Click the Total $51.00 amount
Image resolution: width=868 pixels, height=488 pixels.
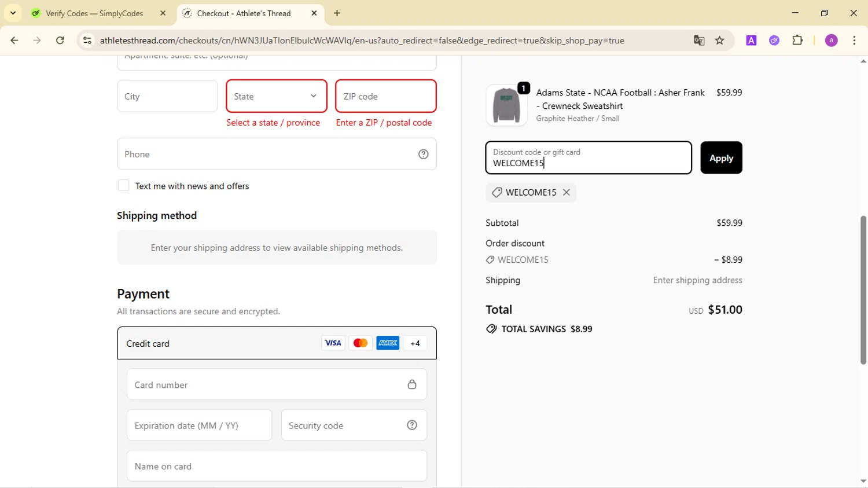[x=725, y=310]
